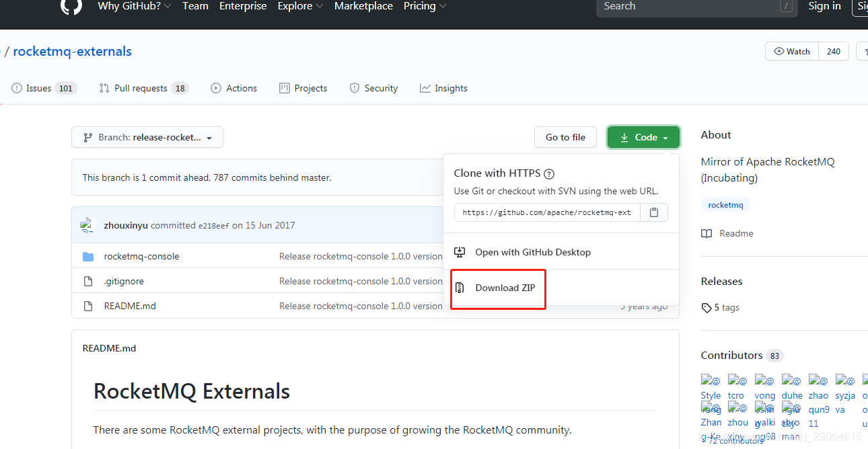Click the help icon next to Clone with HTTPS
Image resolution: width=868 pixels, height=449 pixels.
[x=549, y=173]
